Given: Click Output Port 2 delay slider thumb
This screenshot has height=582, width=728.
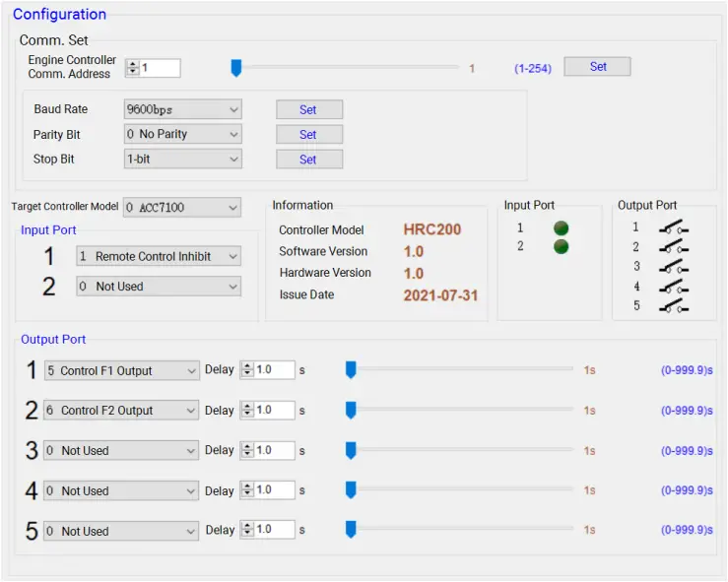Looking at the screenshot, I should pos(351,411).
